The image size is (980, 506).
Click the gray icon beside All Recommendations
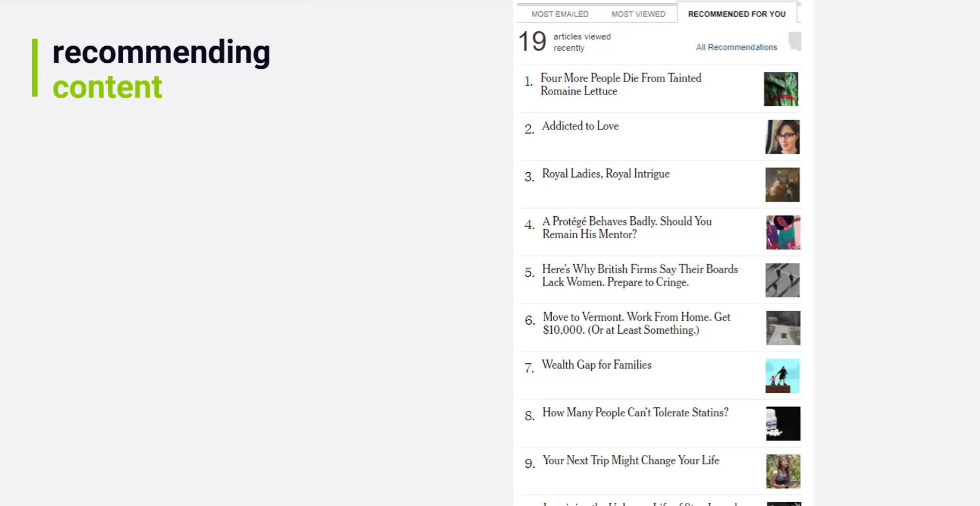(795, 41)
